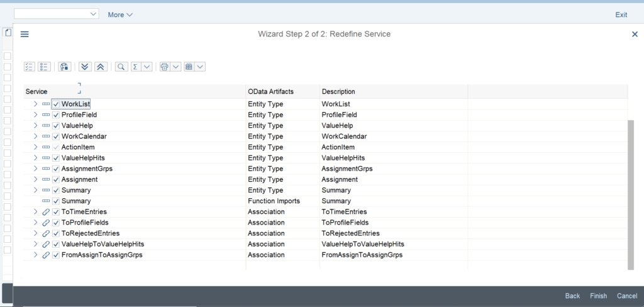Expand the ActionItem tree node

(35, 147)
